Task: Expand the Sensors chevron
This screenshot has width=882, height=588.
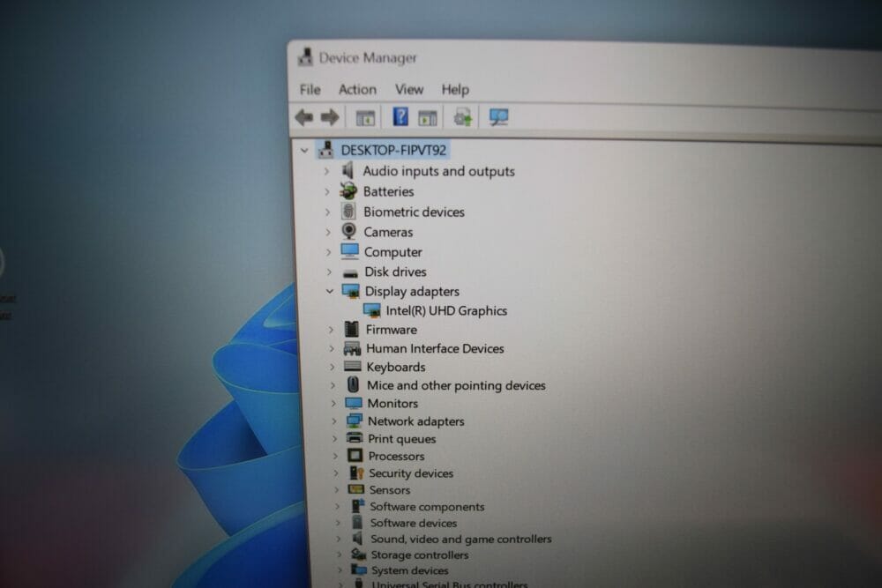Action: point(336,489)
